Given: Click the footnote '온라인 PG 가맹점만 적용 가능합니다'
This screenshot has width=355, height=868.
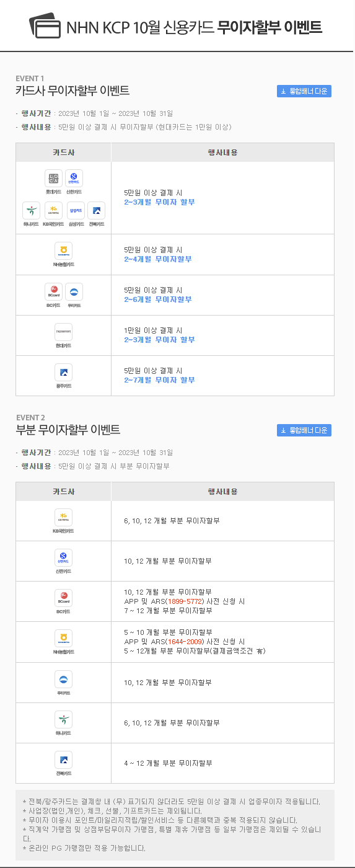Looking at the screenshot, I should pos(84,848).
